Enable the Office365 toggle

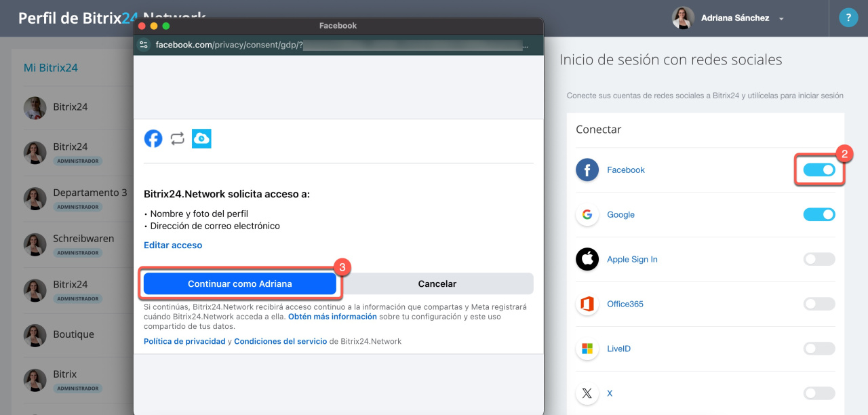tap(819, 304)
